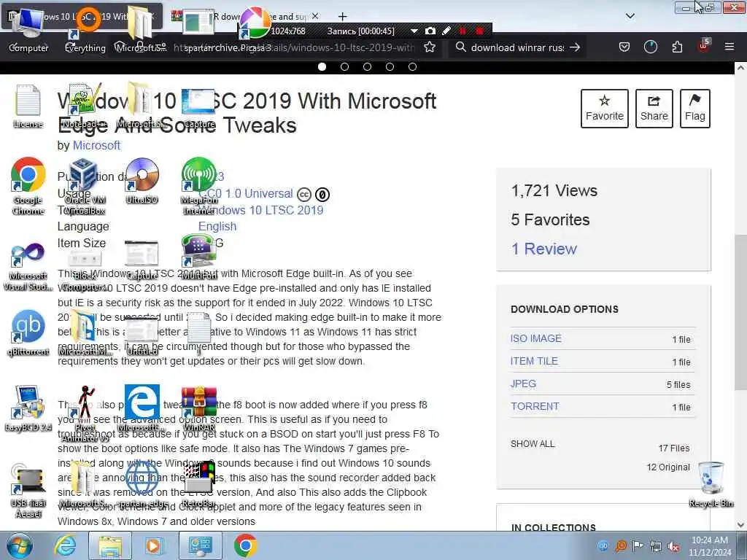Viewport: 747px width, 560px height.
Task: Select the third carousel dot
Action: pos(368,66)
